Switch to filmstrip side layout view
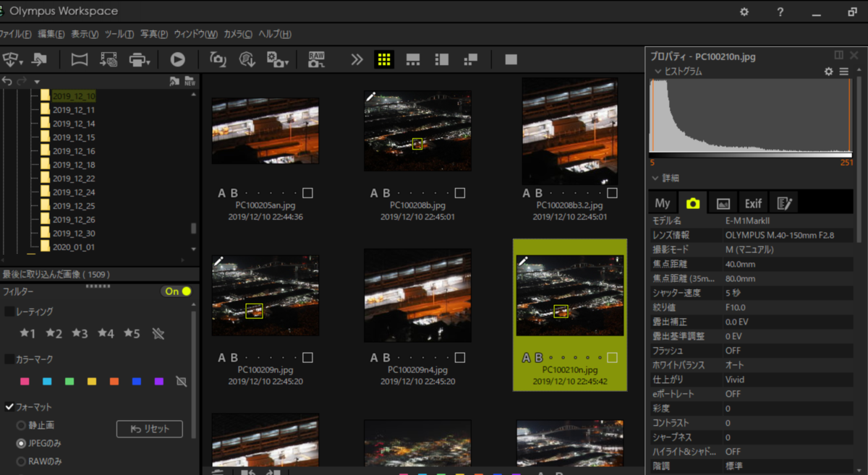This screenshot has width=868, height=475. (442, 60)
